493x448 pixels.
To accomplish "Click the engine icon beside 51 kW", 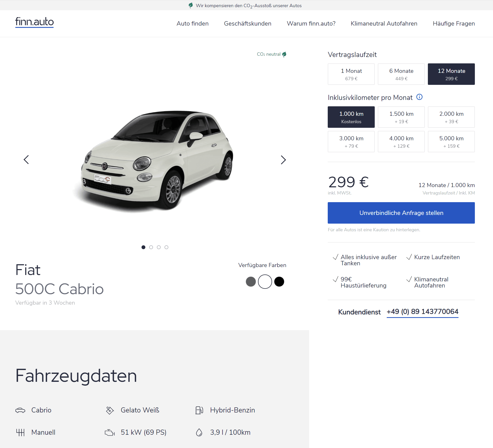I will point(110,432).
